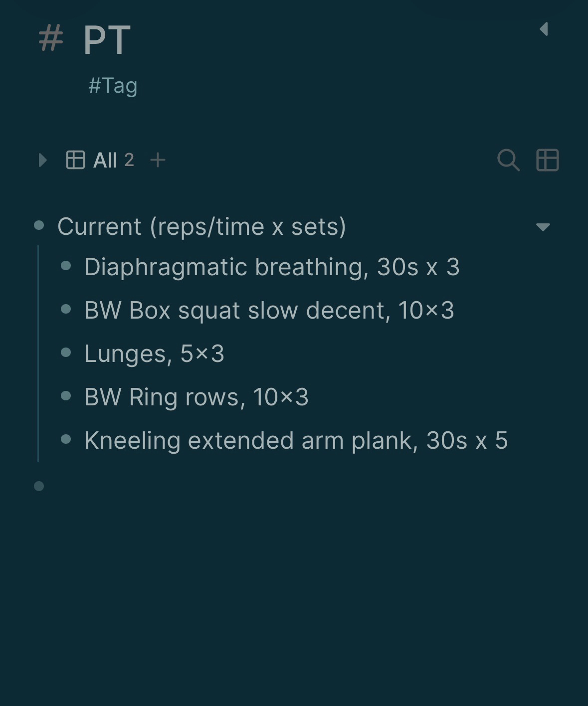Viewport: 588px width, 706px height.
Task: Collapse the panel with the top-right arrow
Action: point(544,29)
